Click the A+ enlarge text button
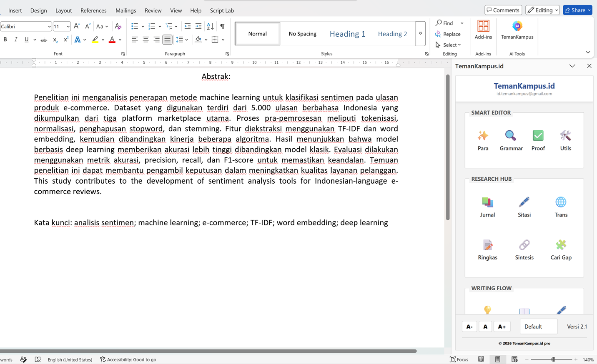Screen dimensions: 597x364 [502, 327]
